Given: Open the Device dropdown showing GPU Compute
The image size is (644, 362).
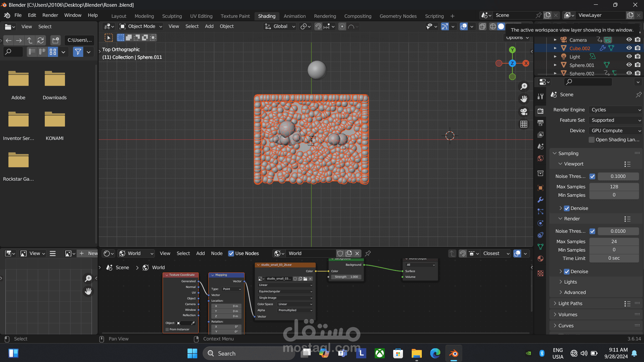Looking at the screenshot, I should 615,131.
